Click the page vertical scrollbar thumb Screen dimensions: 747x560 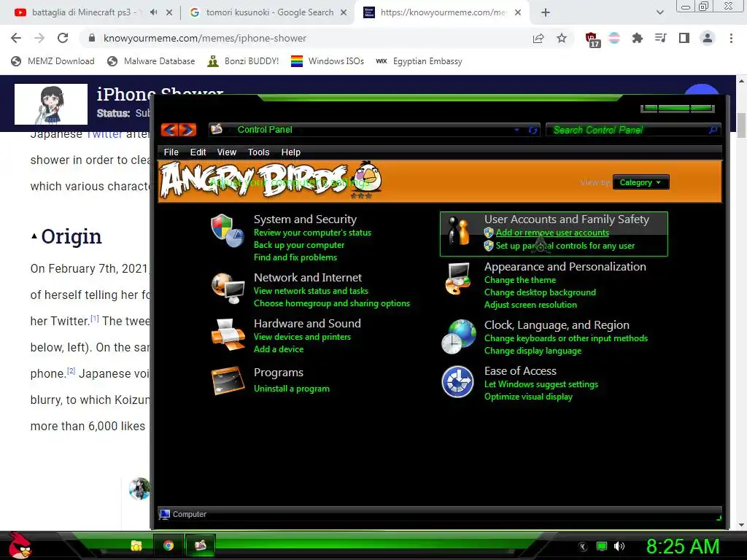point(741,125)
